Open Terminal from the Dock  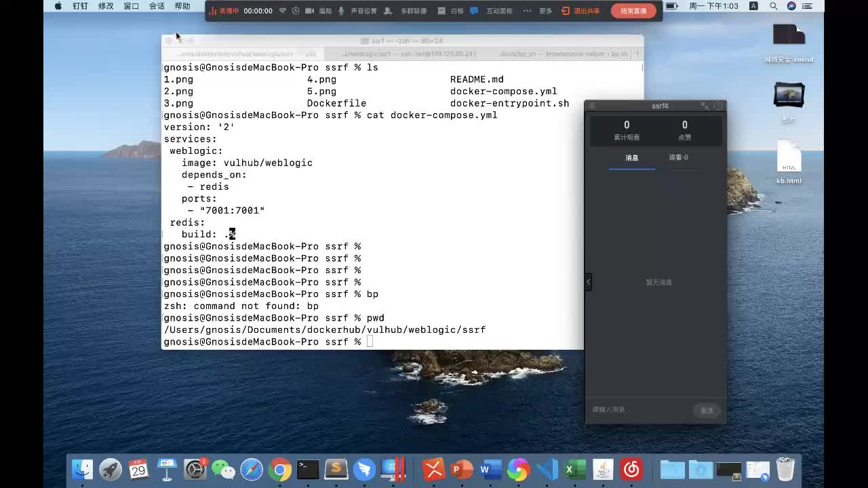308,469
